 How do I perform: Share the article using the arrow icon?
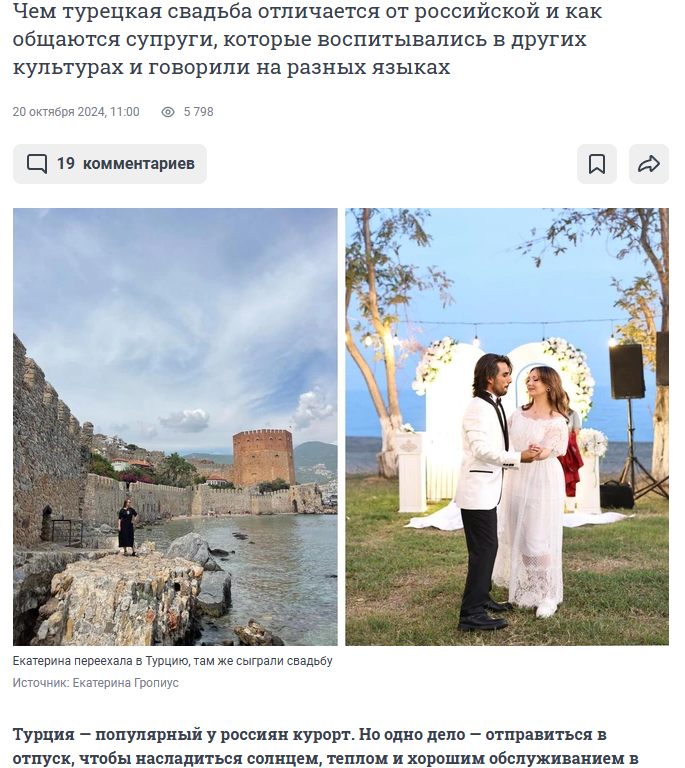pyautogui.click(x=648, y=164)
